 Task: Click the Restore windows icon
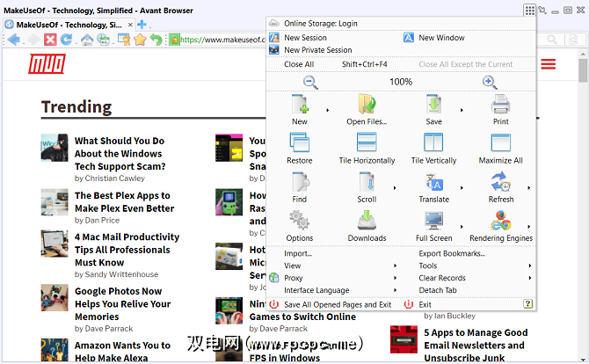(x=300, y=142)
